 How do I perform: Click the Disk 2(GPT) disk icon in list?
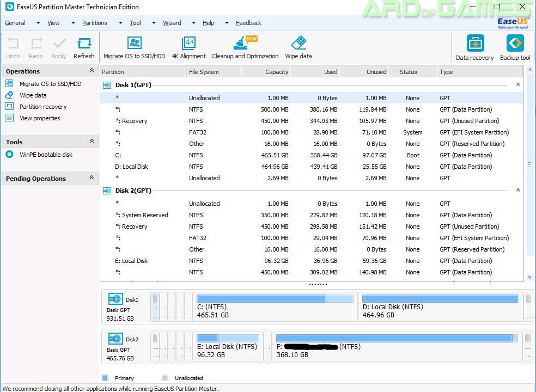[107, 191]
